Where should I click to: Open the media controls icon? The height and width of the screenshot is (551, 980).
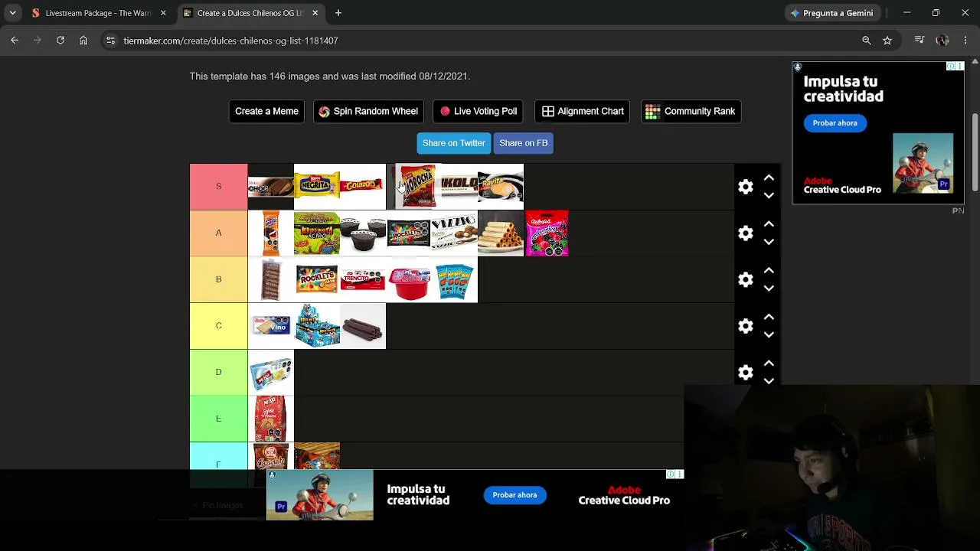[x=920, y=41]
